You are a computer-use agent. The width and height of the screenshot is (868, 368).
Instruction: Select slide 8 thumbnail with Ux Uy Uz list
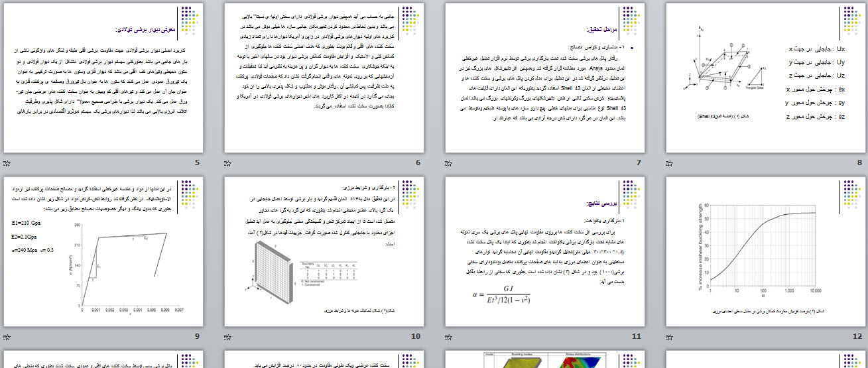[x=766, y=79]
